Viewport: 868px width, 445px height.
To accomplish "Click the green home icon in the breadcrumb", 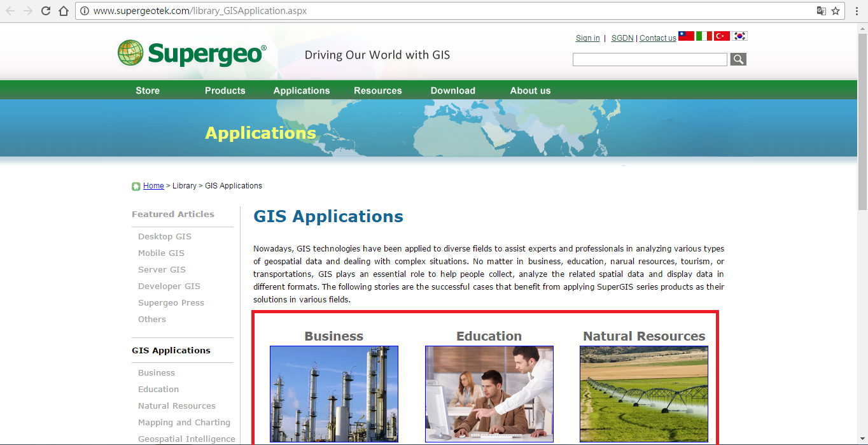I will 136,185.
